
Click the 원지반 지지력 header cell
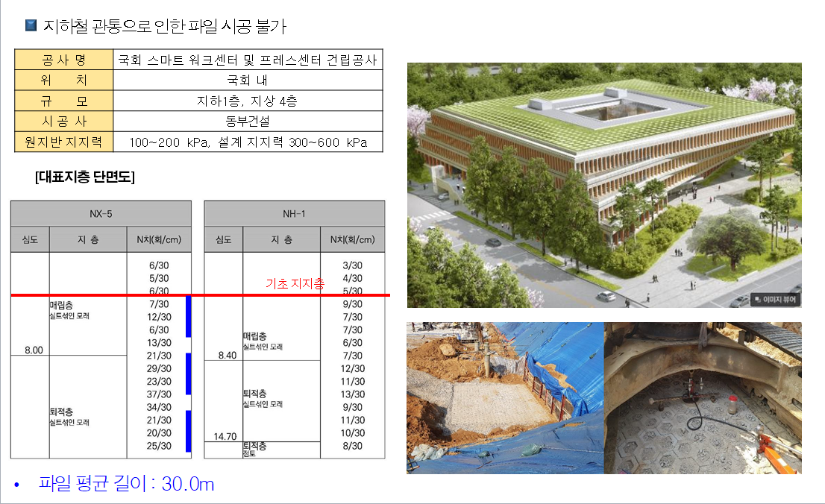pyautogui.click(x=63, y=142)
